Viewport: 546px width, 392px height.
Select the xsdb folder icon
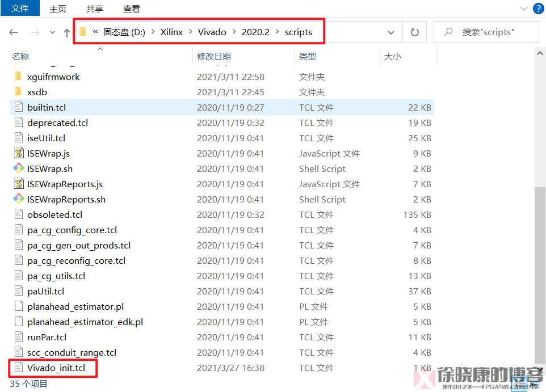19,91
